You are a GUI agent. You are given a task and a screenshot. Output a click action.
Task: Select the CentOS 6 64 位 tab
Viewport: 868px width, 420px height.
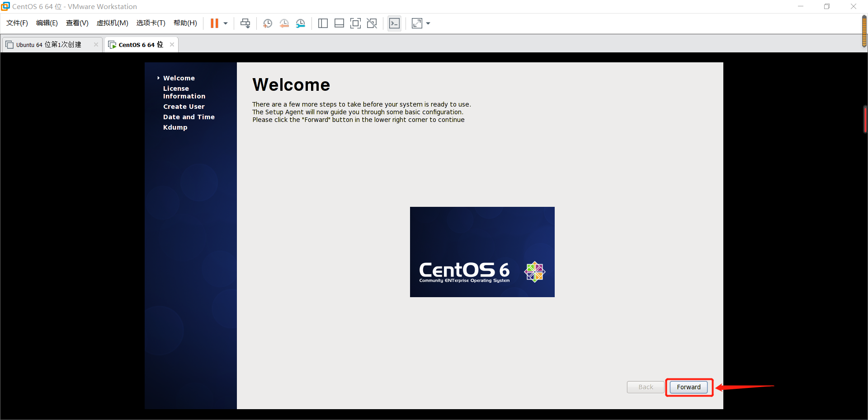[x=141, y=45]
